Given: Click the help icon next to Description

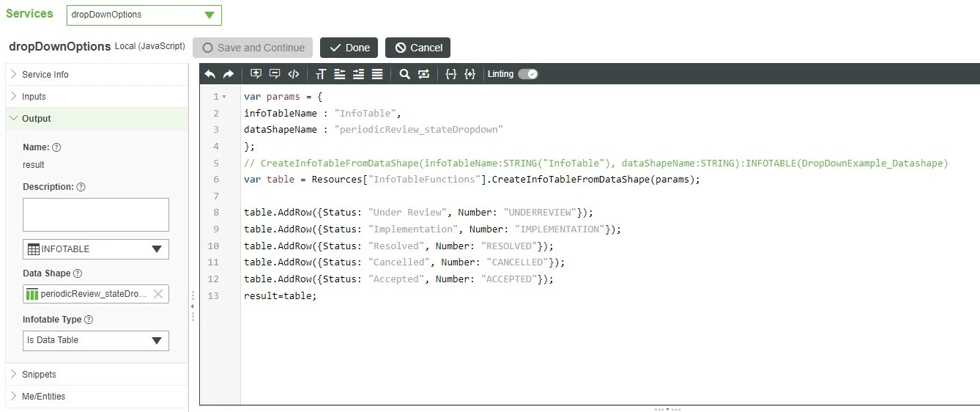Looking at the screenshot, I should (81, 187).
